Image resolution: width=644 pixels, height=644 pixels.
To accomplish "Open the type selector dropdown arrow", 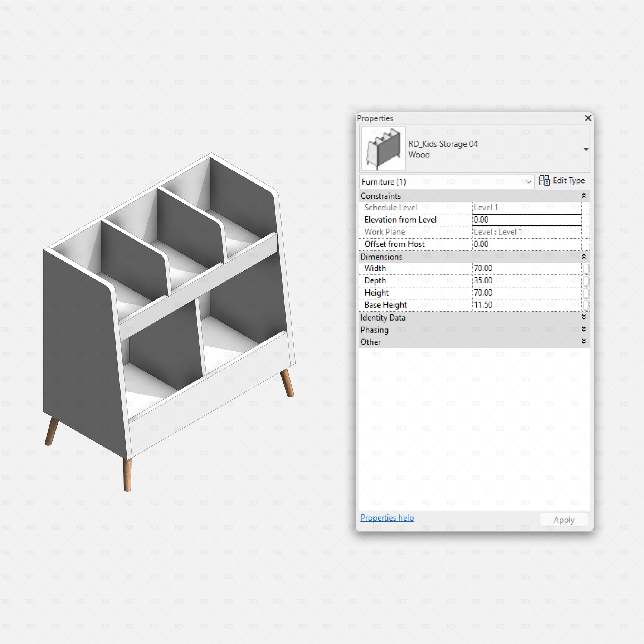I will [x=586, y=149].
